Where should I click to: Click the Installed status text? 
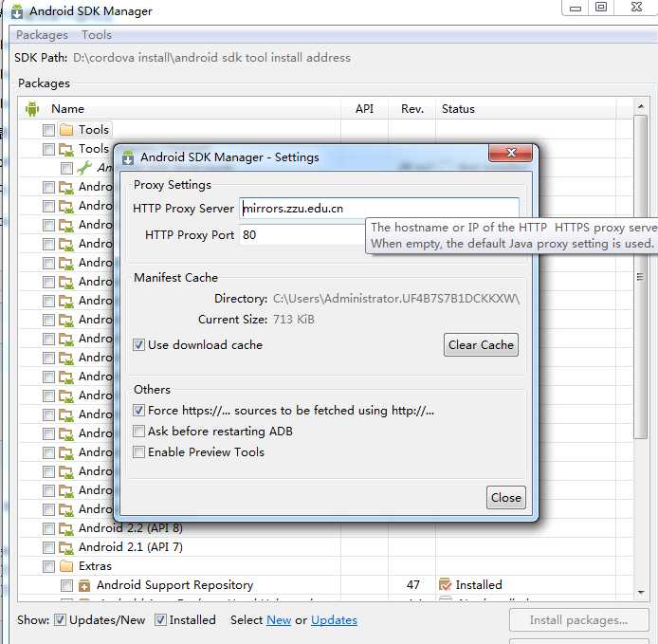[x=479, y=585]
